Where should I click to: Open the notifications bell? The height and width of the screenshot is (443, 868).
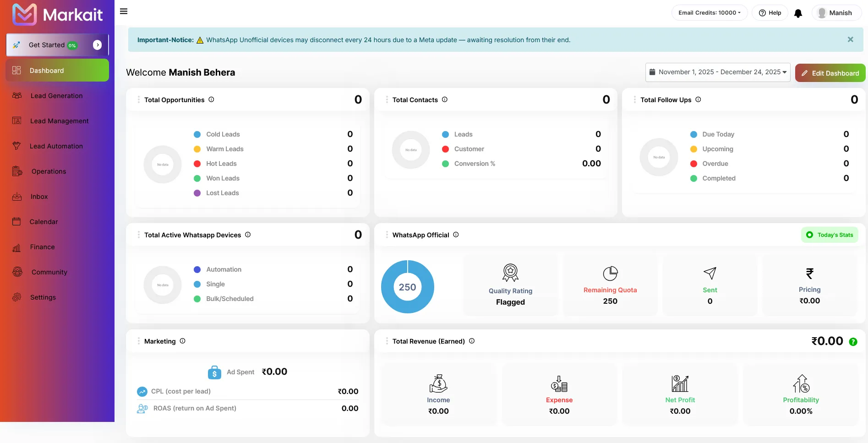798,13
